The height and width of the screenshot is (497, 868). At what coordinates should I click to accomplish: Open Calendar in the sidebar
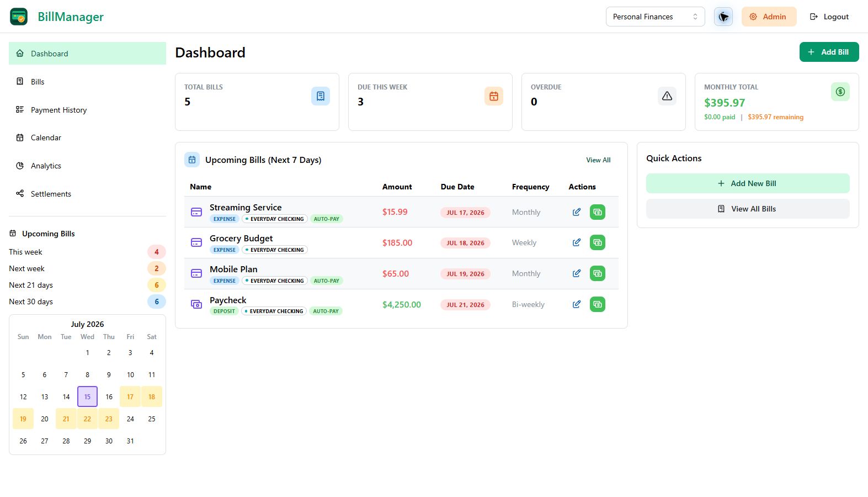[87, 138]
